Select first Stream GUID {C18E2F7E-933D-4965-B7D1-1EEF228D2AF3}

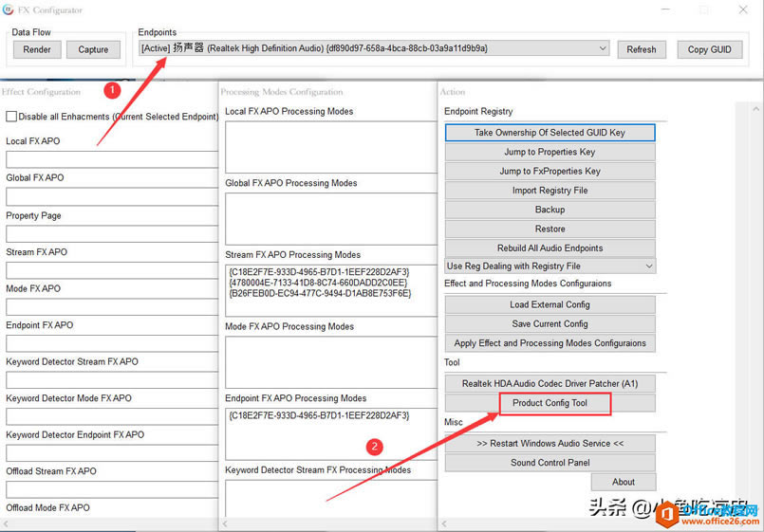tap(319, 271)
